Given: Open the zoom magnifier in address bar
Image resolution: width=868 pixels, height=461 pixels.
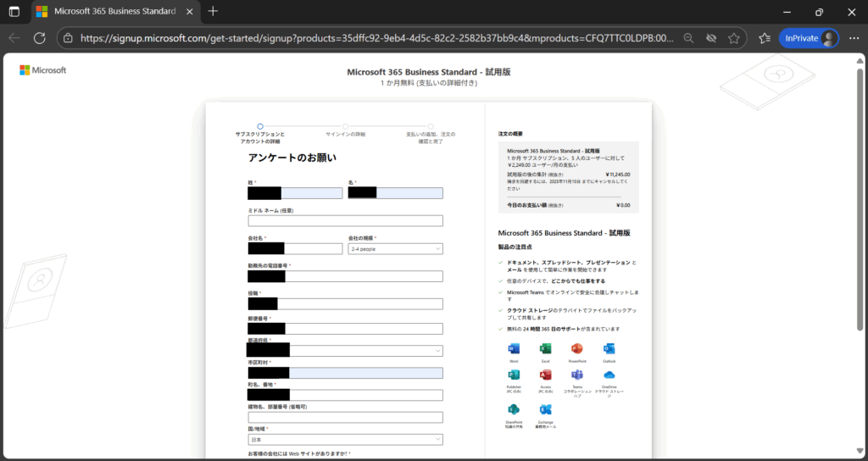Looking at the screenshot, I should tap(688, 38).
